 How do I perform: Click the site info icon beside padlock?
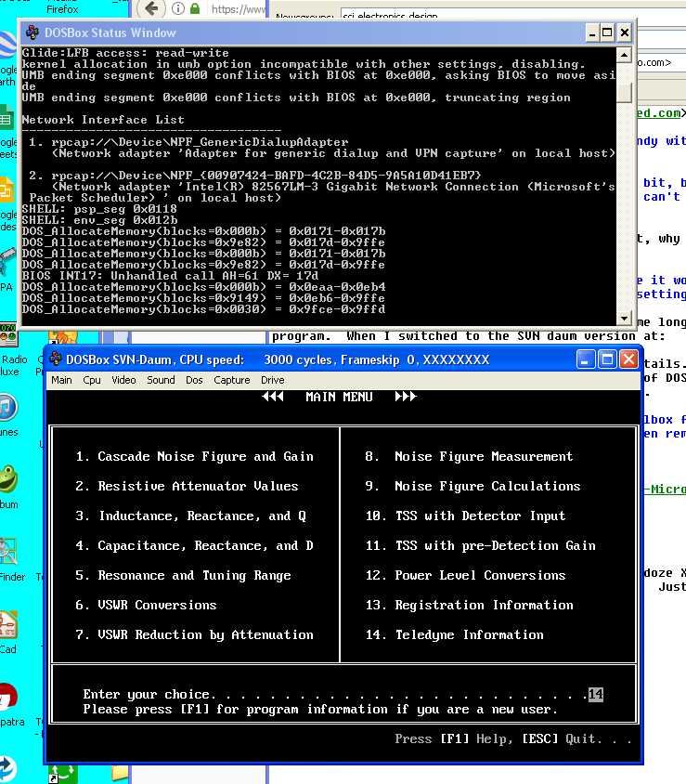[176, 9]
